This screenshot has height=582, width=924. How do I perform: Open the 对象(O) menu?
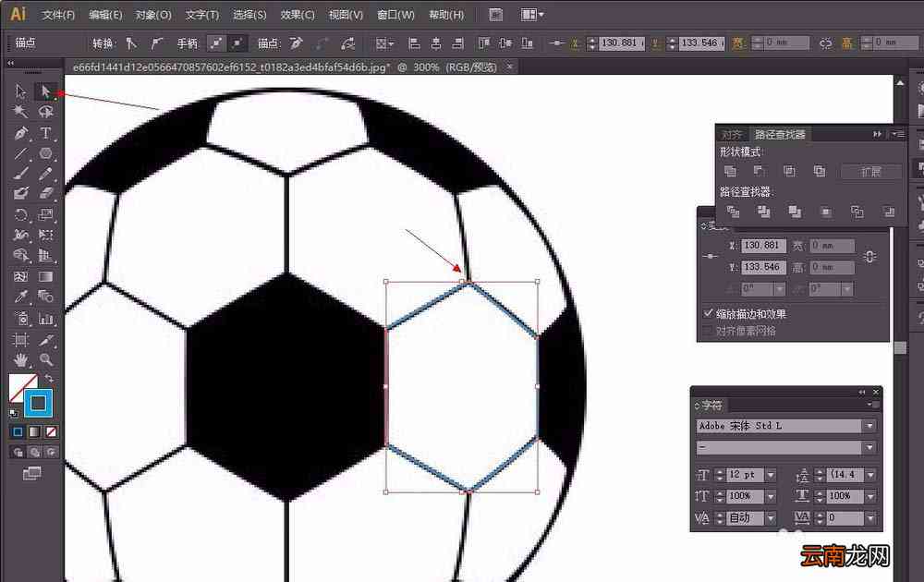coord(153,15)
